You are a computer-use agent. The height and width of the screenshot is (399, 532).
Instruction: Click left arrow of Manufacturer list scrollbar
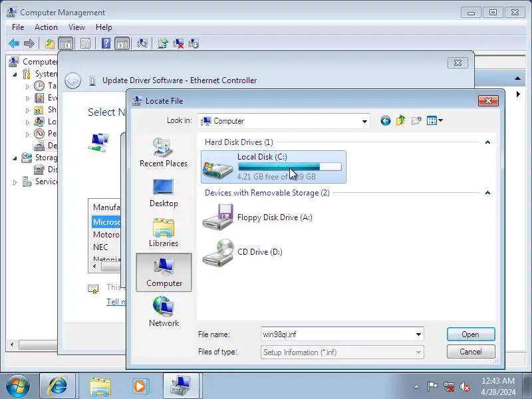94,267
